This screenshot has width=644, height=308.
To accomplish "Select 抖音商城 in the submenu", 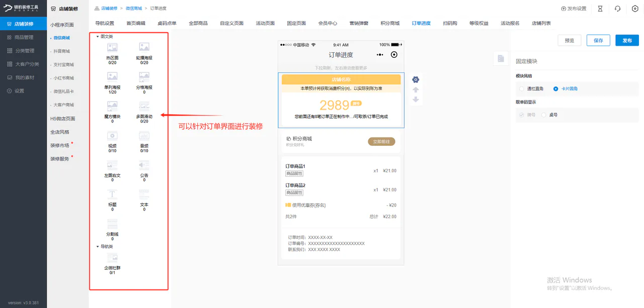I will (x=62, y=51).
